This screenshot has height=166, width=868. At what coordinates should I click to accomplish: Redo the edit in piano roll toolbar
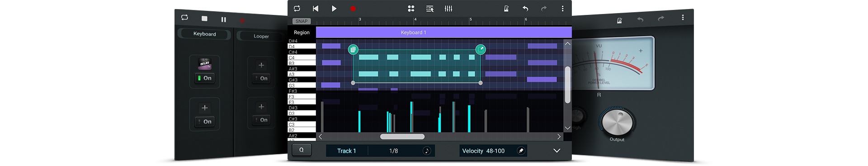[544, 9]
